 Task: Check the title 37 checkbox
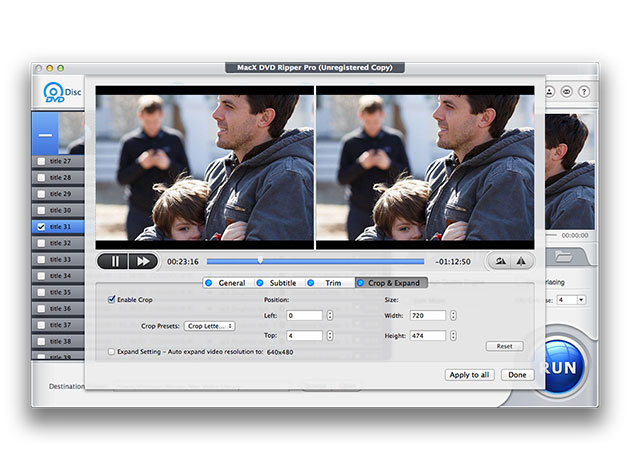(x=41, y=325)
